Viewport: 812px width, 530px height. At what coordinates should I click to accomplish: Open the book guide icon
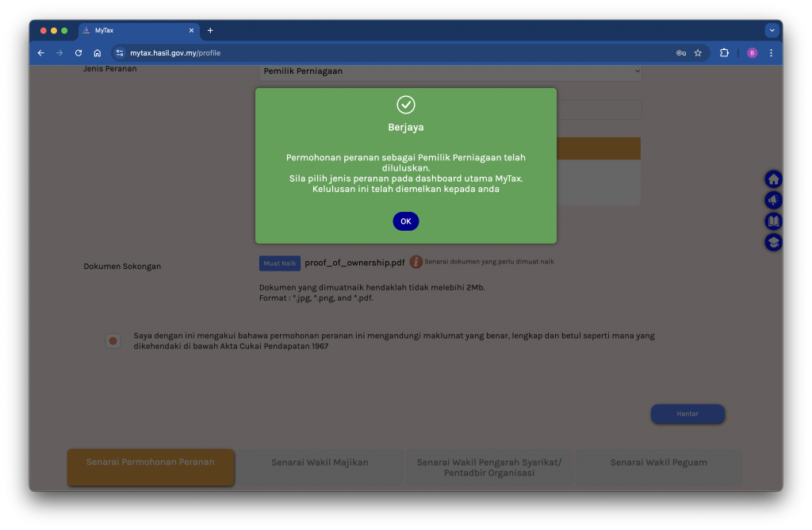point(773,221)
